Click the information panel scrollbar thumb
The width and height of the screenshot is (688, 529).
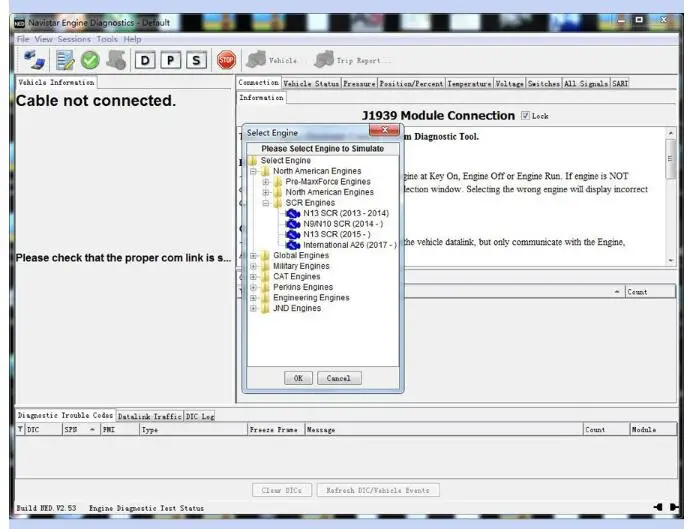pyautogui.click(x=670, y=159)
